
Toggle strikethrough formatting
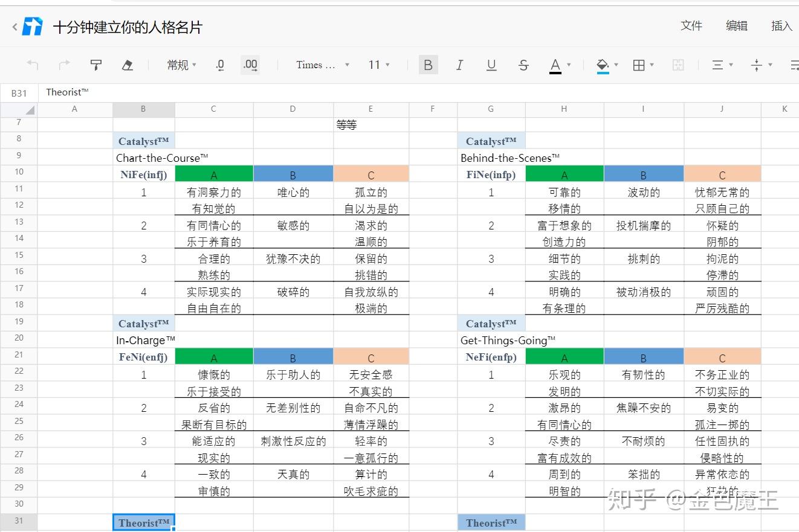pos(523,65)
